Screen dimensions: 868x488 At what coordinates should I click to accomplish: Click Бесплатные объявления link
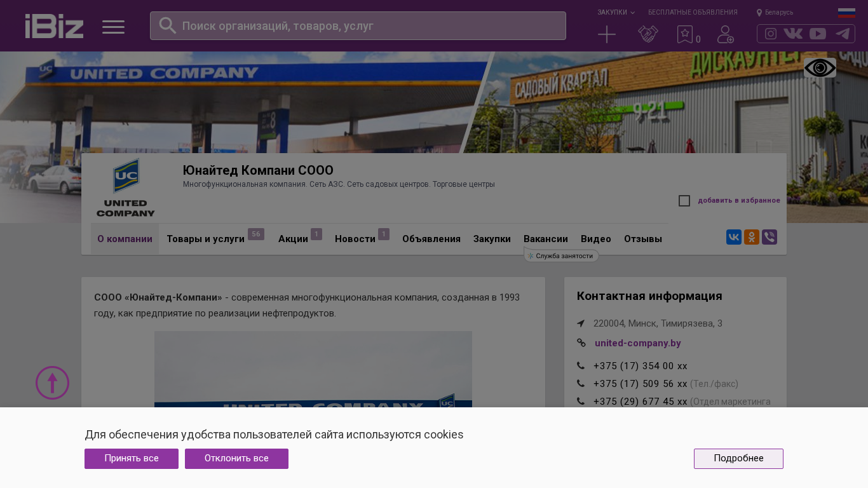(693, 13)
